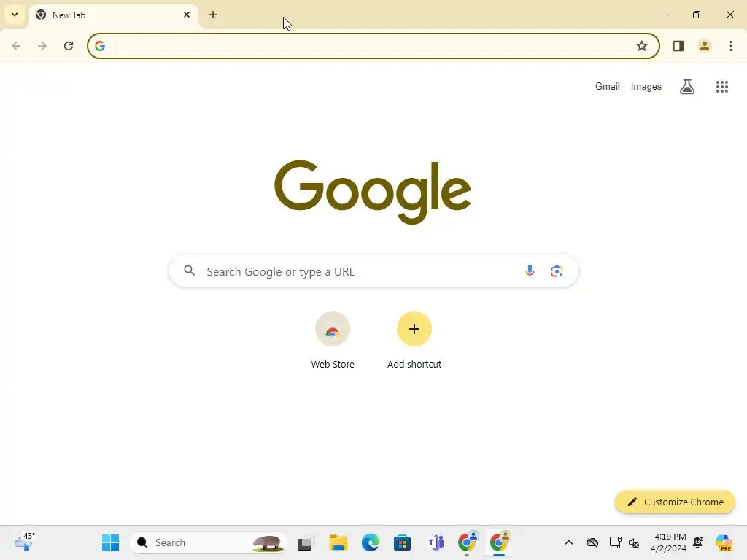Click inside the Google search box
Screen dimensions: 747x560
coord(373,271)
